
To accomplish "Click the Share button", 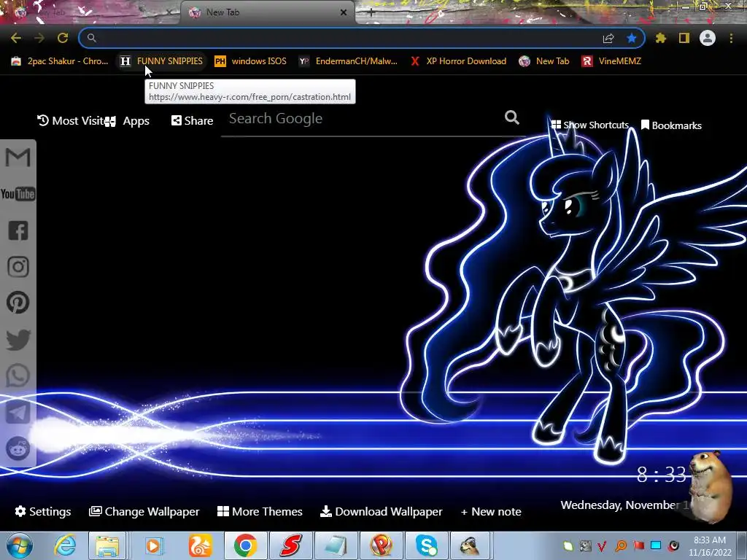I will point(193,121).
